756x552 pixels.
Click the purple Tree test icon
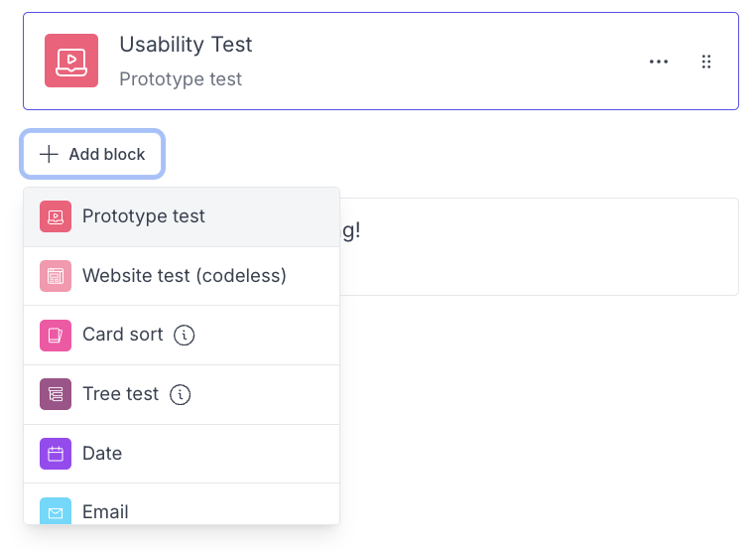point(56,394)
